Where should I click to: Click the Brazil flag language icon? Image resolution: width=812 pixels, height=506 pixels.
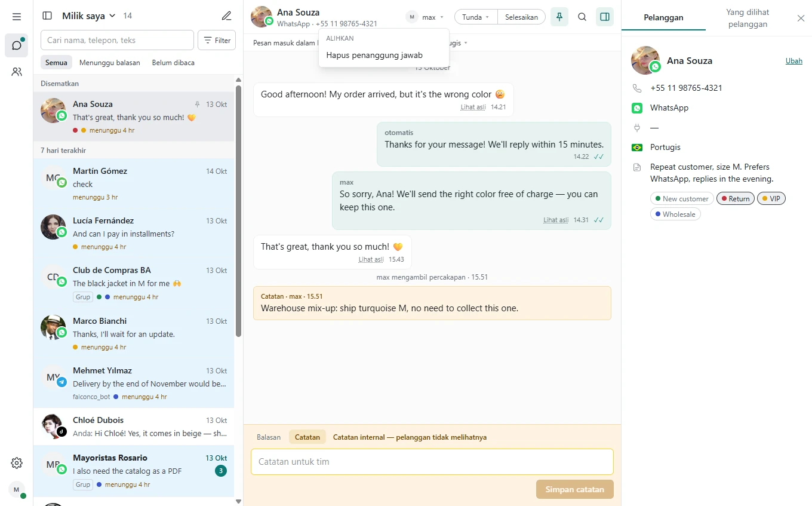(x=637, y=147)
